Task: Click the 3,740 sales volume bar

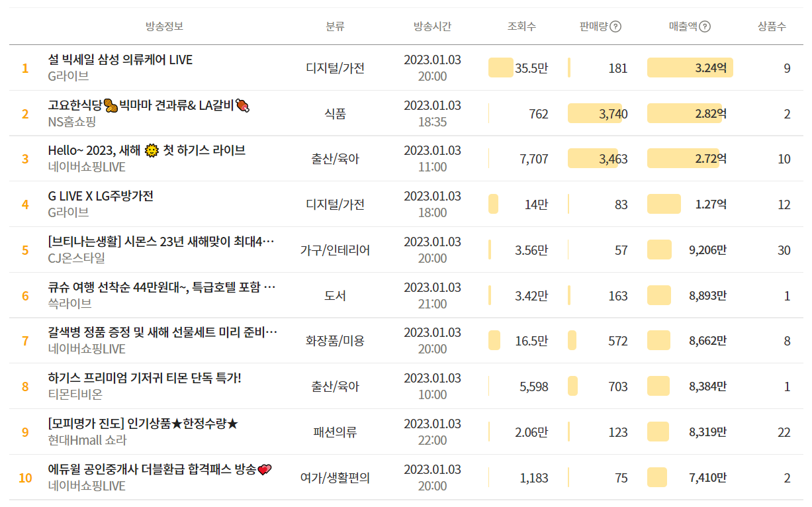Action: [x=594, y=113]
